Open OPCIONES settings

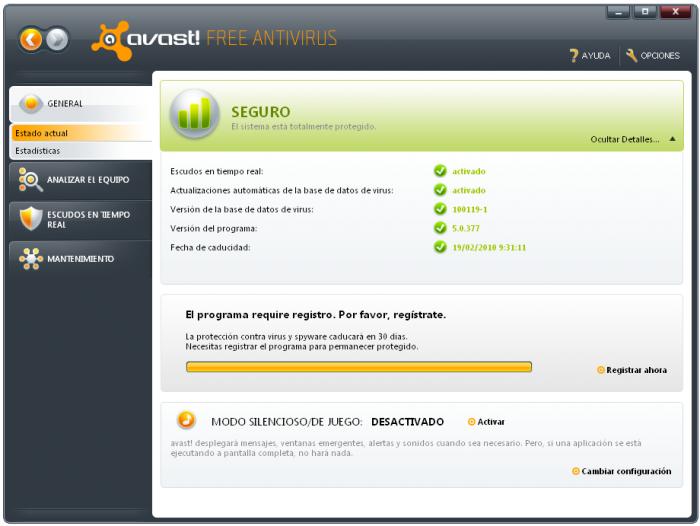pos(653,56)
